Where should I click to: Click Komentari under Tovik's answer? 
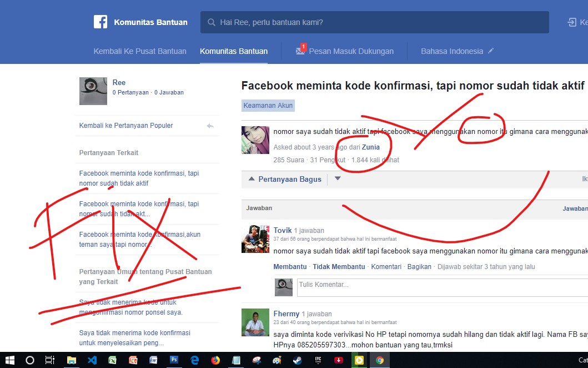(x=386, y=267)
